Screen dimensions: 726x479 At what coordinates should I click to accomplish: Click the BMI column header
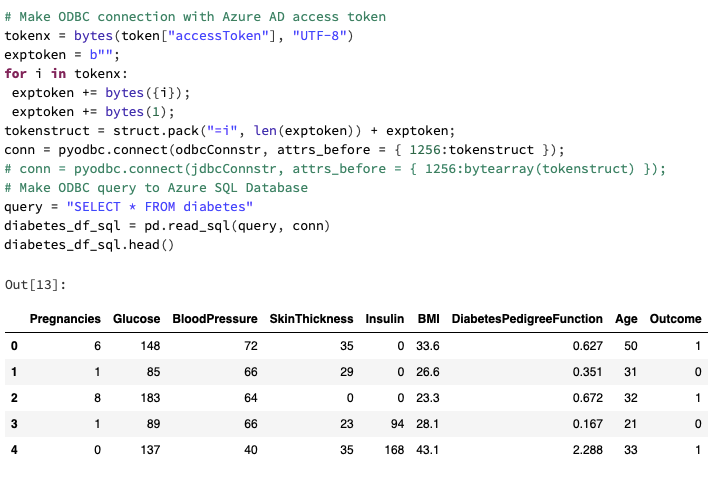[x=428, y=319]
